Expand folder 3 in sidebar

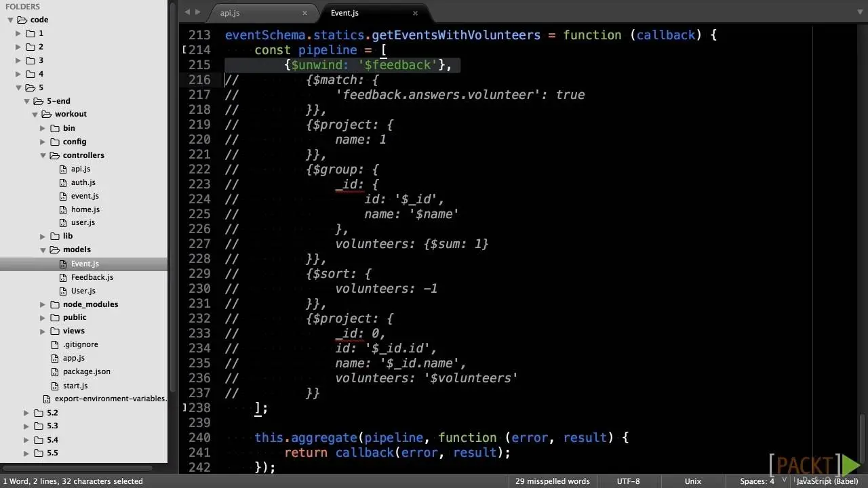point(18,60)
